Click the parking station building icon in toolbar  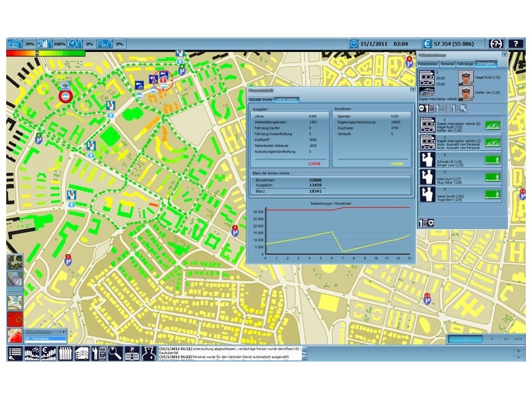tap(132, 354)
